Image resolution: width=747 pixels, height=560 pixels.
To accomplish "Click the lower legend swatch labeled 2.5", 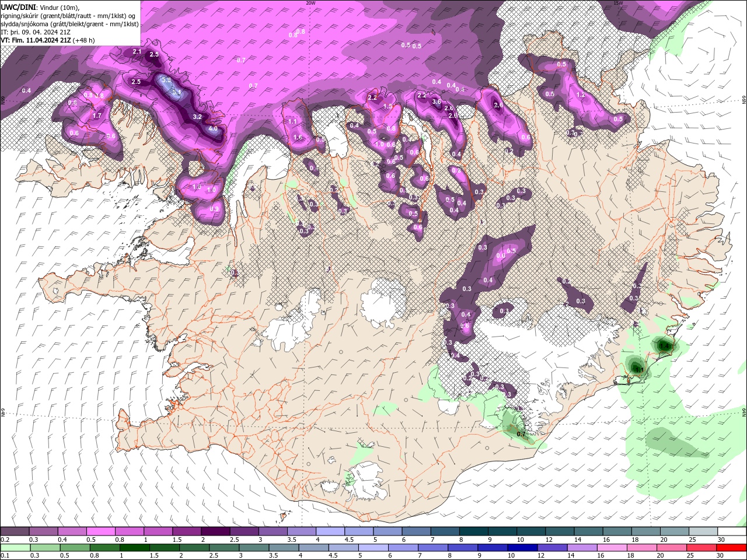I will pos(224,548).
